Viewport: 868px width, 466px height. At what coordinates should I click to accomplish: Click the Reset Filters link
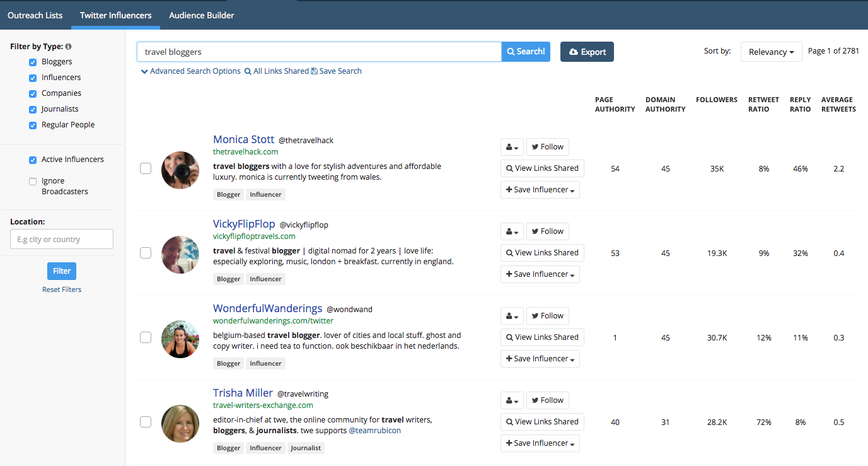62,289
